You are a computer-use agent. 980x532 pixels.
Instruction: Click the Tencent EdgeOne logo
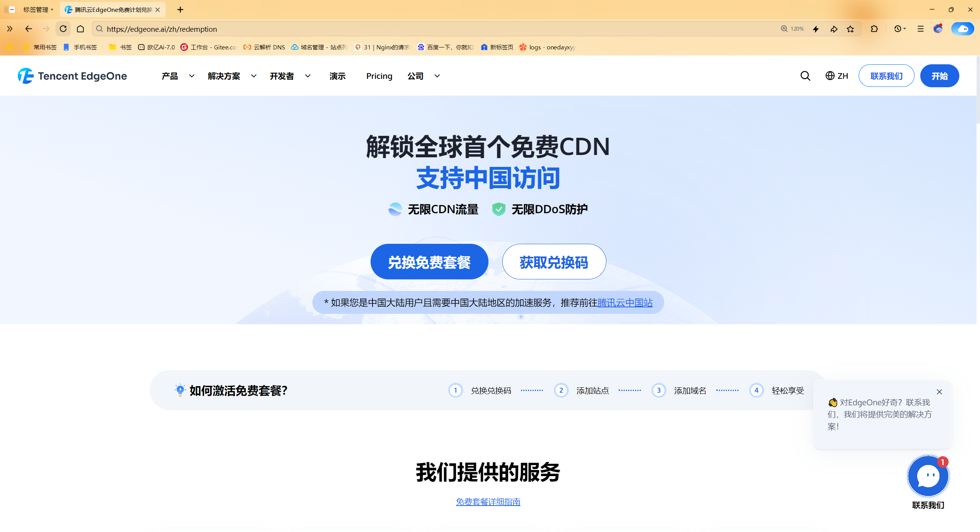pos(72,76)
